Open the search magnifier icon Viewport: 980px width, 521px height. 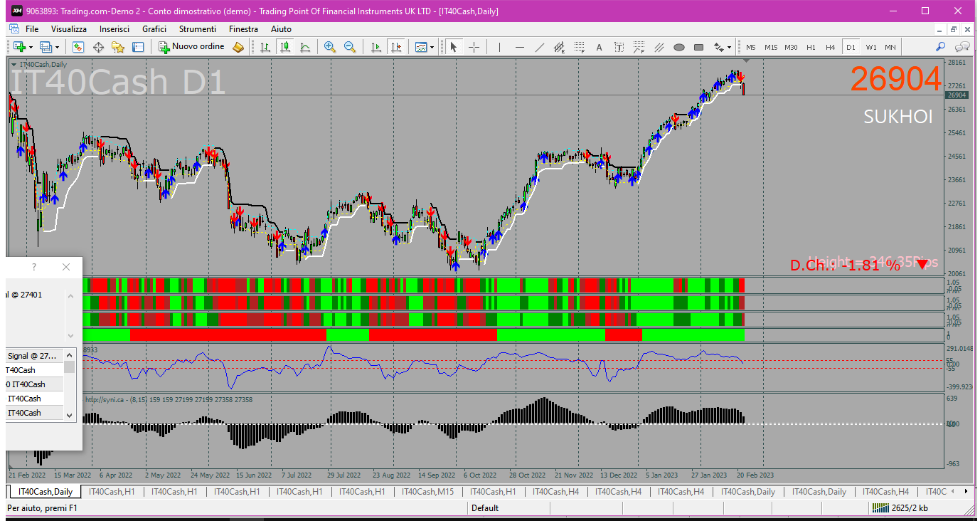click(940, 47)
